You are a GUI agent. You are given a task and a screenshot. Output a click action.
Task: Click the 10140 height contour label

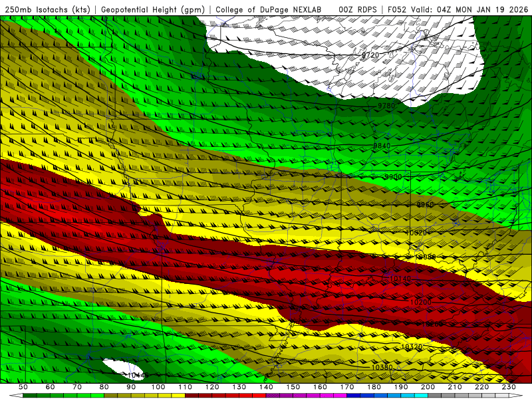(400, 279)
